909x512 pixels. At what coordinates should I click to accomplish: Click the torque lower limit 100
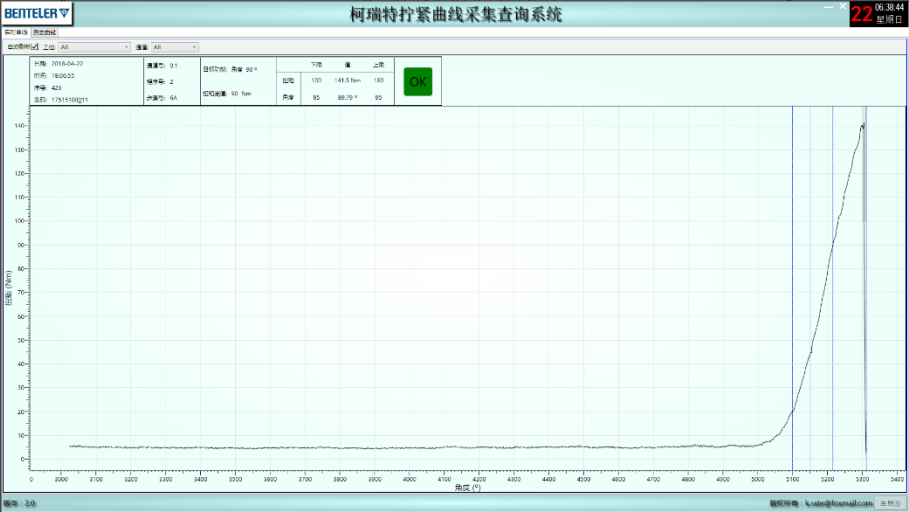coord(317,81)
